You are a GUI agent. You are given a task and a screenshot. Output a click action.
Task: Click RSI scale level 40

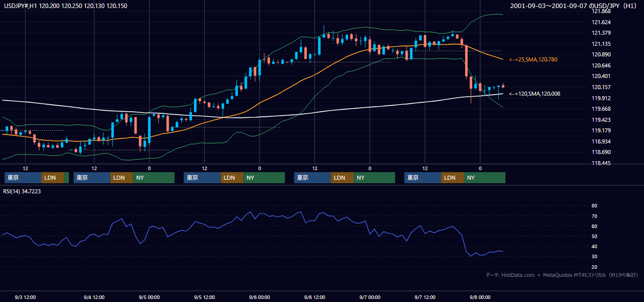(x=594, y=246)
